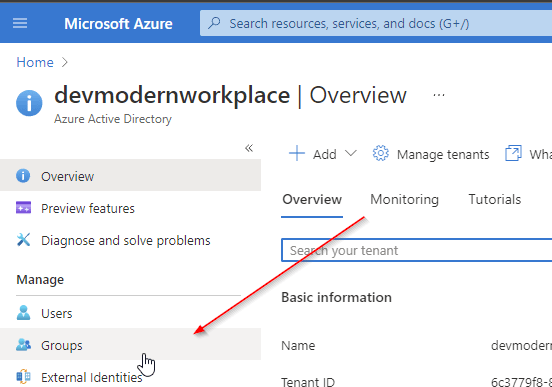The height and width of the screenshot is (387, 552).
Task: Click Azure Active Directory subtitle
Action: click(113, 119)
